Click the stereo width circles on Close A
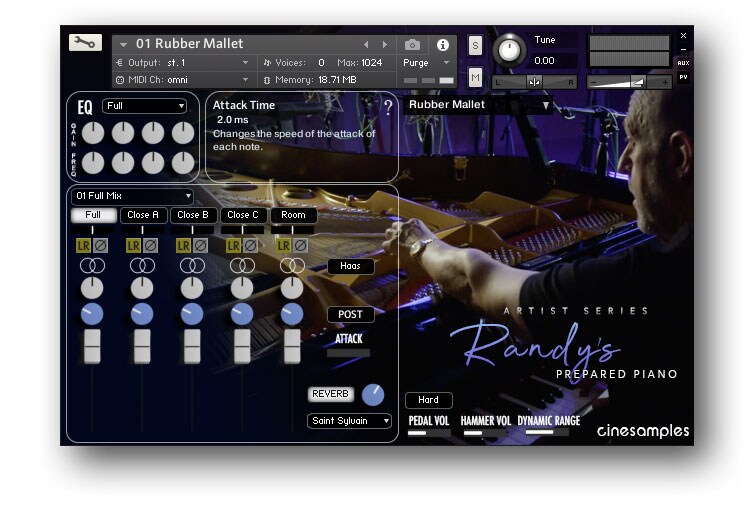The image size is (754, 506). pos(142,266)
